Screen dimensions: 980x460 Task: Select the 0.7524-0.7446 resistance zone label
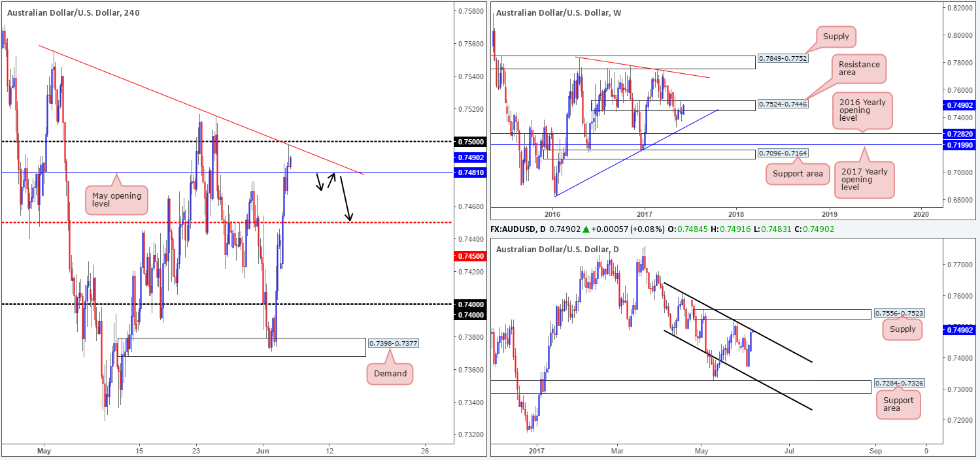click(782, 104)
